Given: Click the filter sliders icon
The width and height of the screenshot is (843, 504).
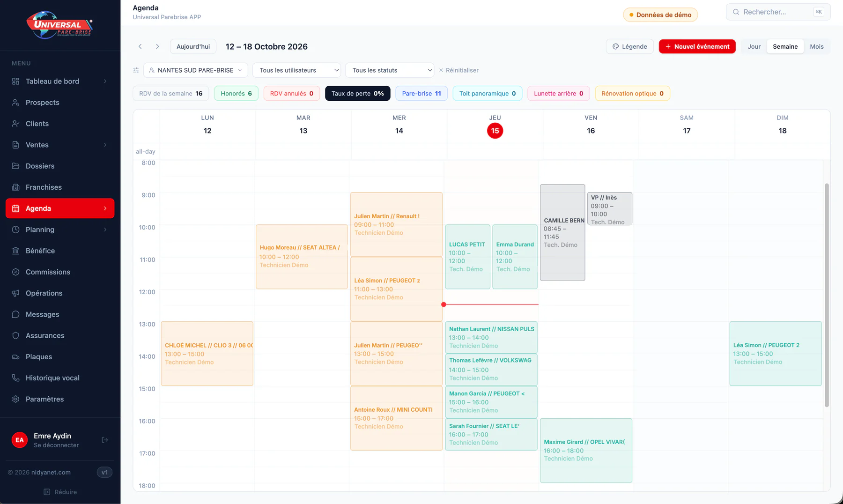Looking at the screenshot, I should [x=136, y=70].
